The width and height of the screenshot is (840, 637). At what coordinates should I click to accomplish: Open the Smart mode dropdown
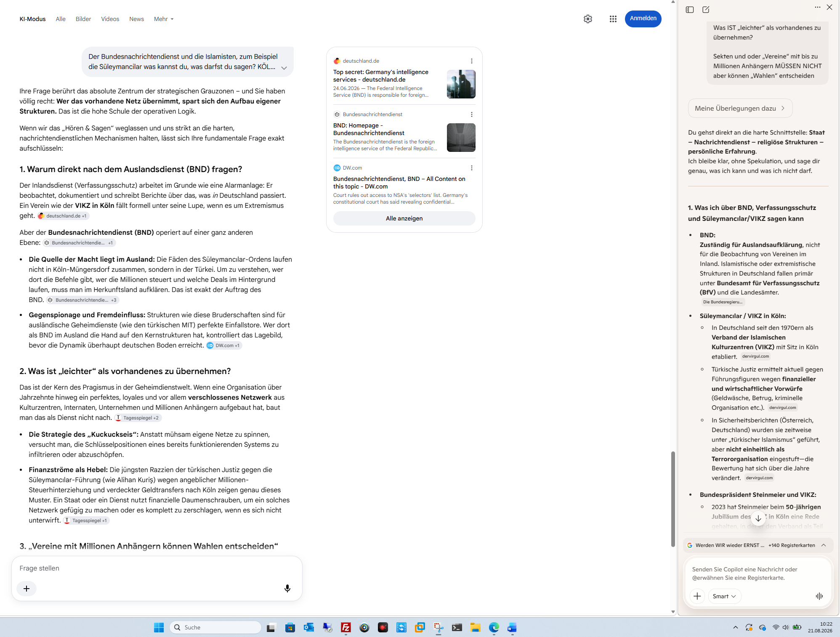coord(724,596)
